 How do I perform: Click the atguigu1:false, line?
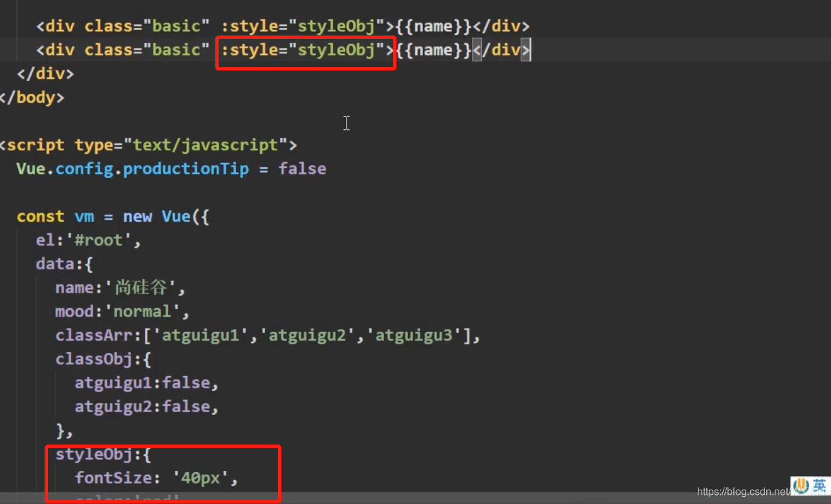pyautogui.click(x=147, y=383)
